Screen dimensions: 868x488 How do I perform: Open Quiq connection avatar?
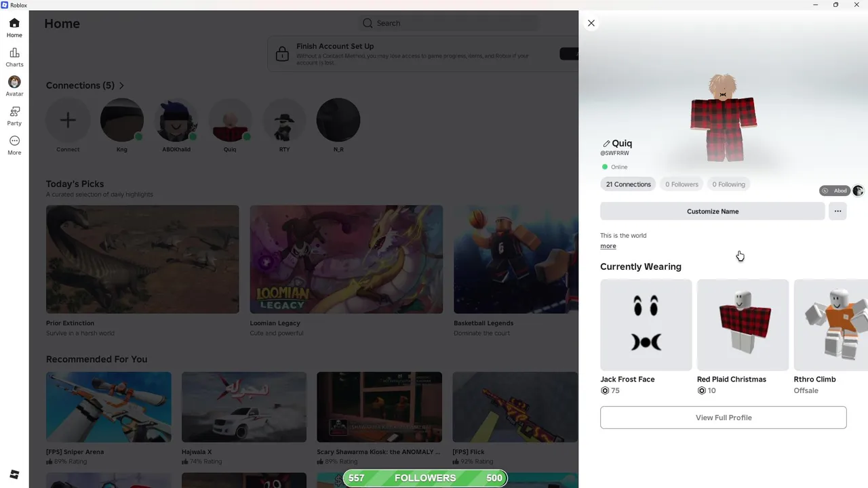click(x=230, y=120)
